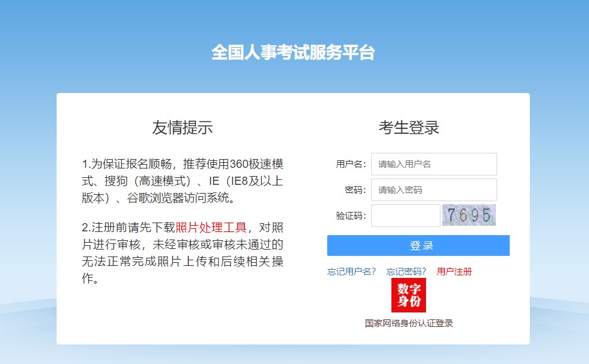The image size is (589, 364).
Task: Click the 全国人事考试服务平台 page title
Action: 293,53
